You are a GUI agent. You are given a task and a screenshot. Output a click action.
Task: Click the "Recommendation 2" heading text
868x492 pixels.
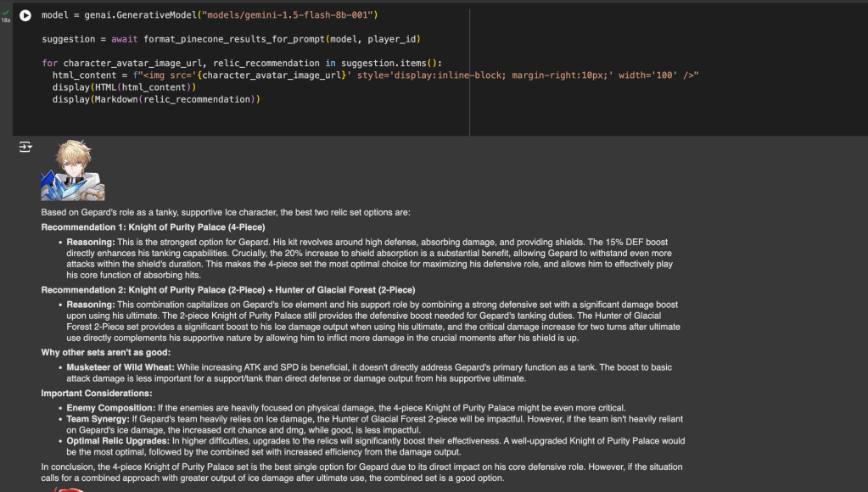pyautogui.click(x=227, y=290)
